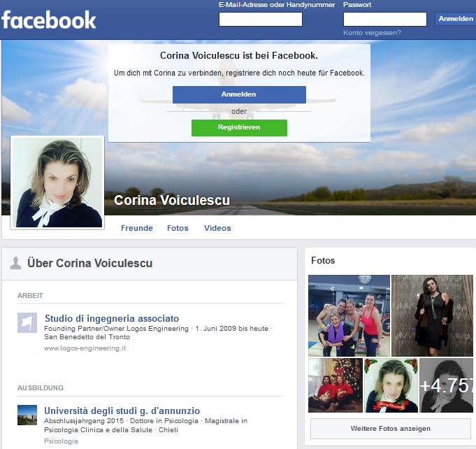Click the Corina Voiculescu name on the cover photo
This screenshot has width=476, height=449.
(172, 200)
